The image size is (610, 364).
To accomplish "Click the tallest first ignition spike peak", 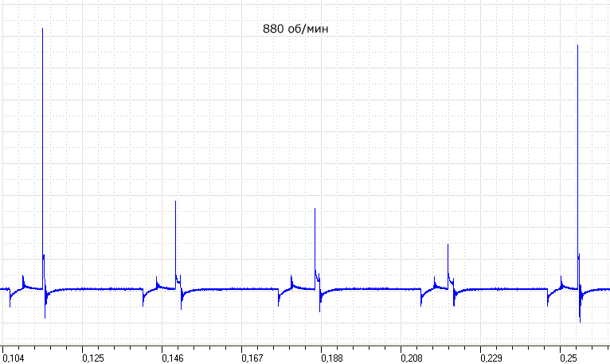I will click(42, 29).
